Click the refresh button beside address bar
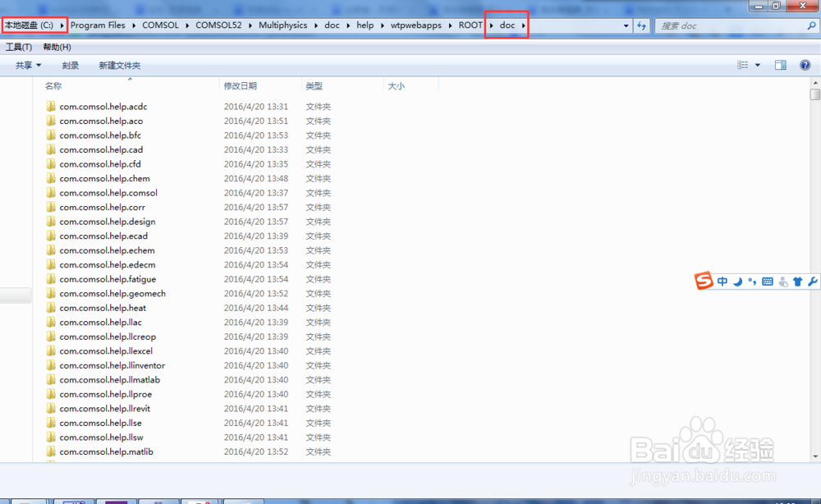 click(x=641, y=25)
